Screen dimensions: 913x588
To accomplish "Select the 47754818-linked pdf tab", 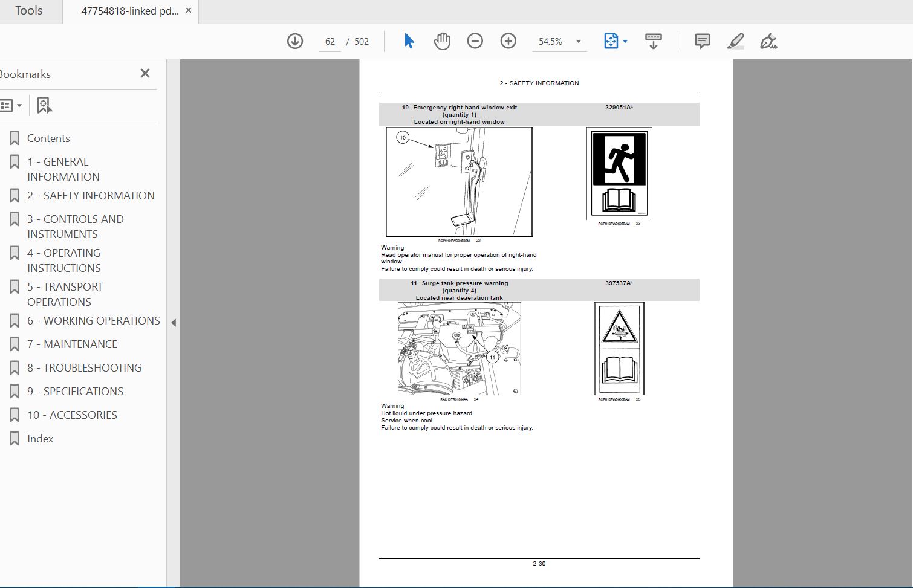I will pos(130,11).
